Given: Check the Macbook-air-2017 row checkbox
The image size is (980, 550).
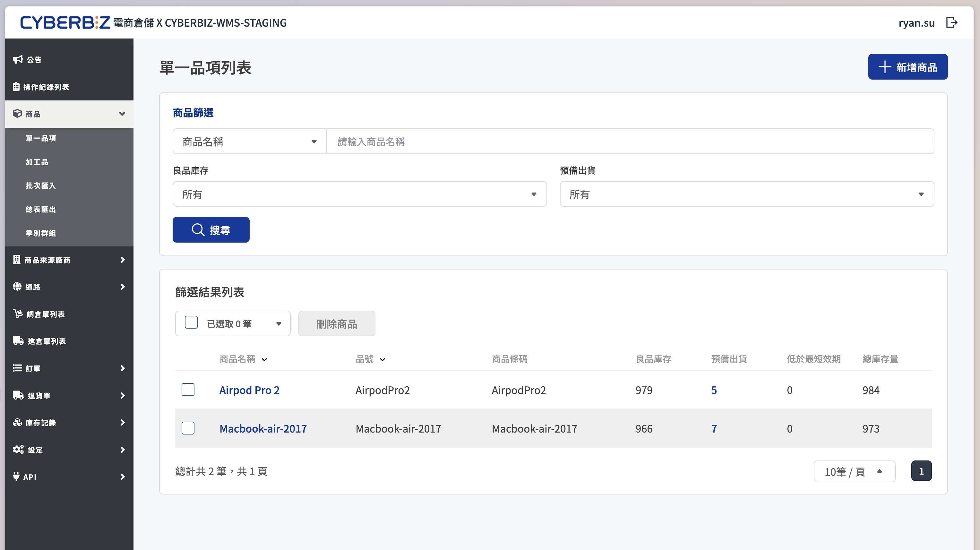Looking at the screenshot, I should (188, 428).
